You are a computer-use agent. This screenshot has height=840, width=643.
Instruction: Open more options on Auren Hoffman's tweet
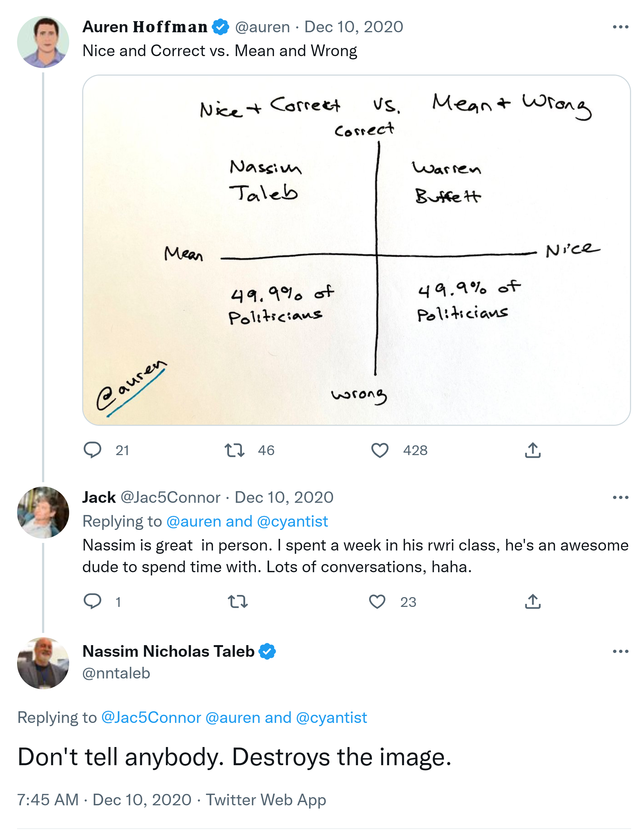(x=620, y=27)
